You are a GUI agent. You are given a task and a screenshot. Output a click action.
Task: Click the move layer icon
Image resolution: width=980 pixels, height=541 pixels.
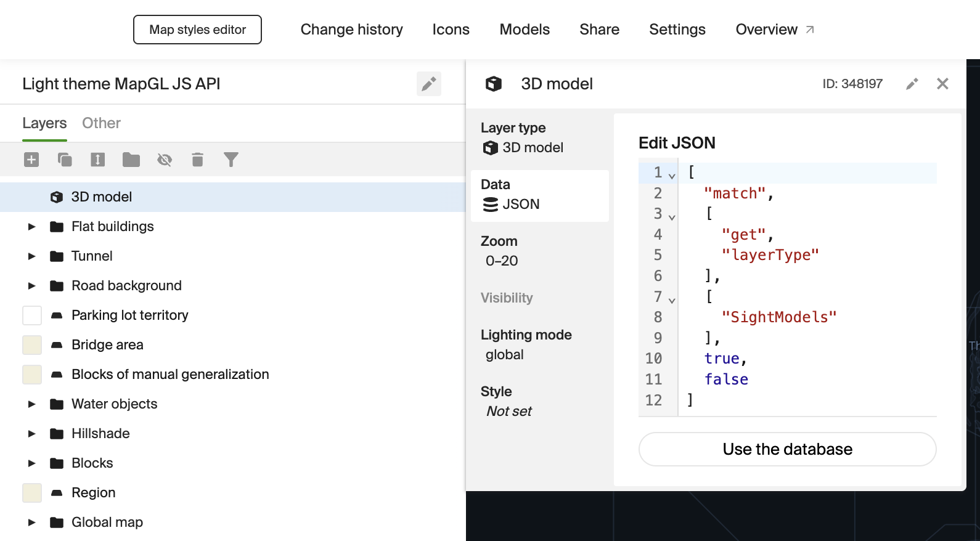tap(97, 160)
